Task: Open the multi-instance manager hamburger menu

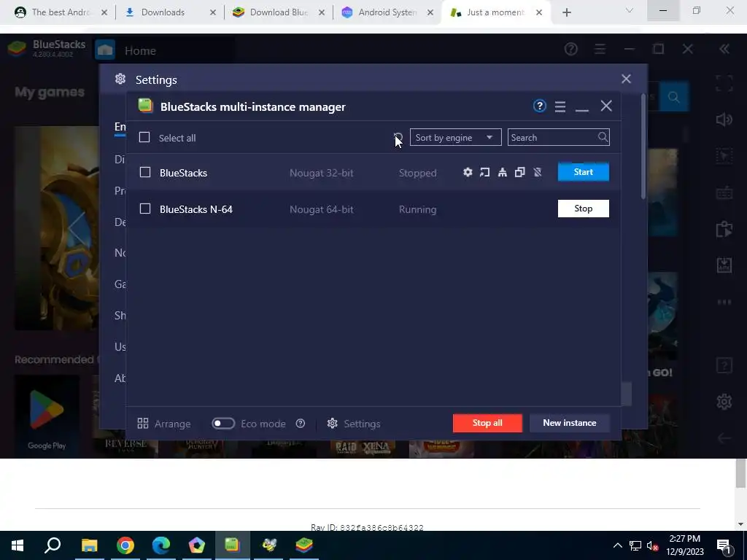Action: (x=560, y=106)
